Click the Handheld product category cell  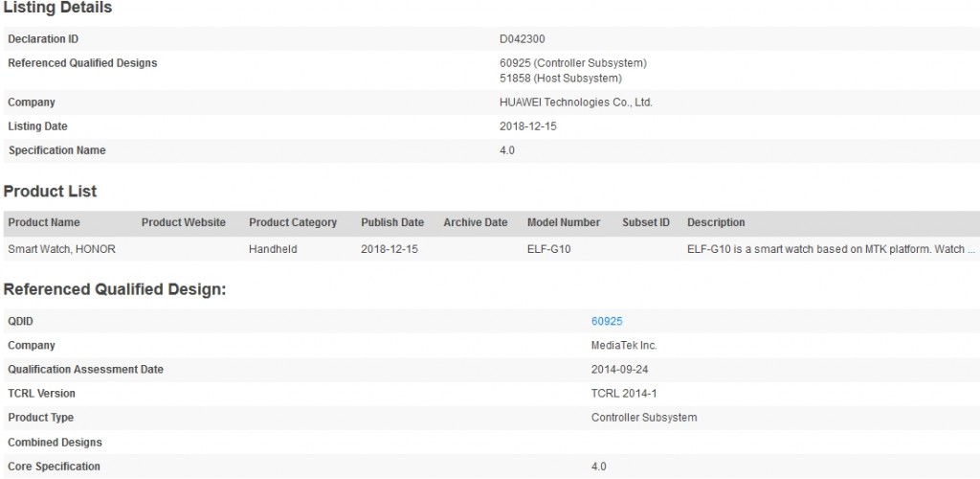point(273,249)
